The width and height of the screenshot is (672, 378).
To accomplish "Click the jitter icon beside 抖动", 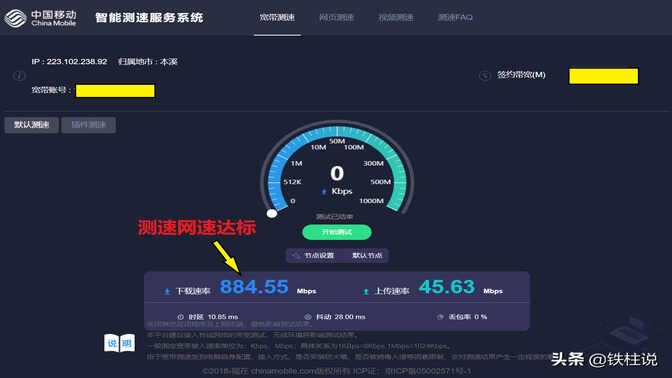I will (x=307, y=317).
